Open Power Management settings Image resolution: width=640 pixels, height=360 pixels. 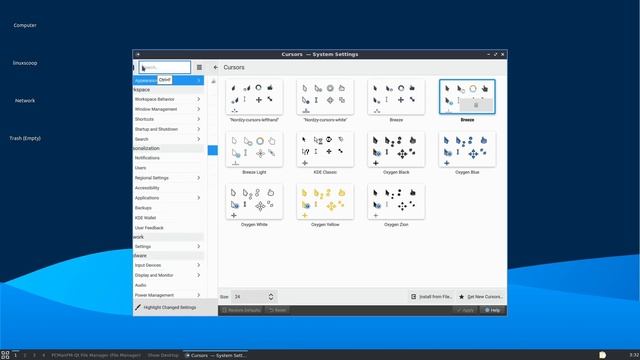[168, 295]
